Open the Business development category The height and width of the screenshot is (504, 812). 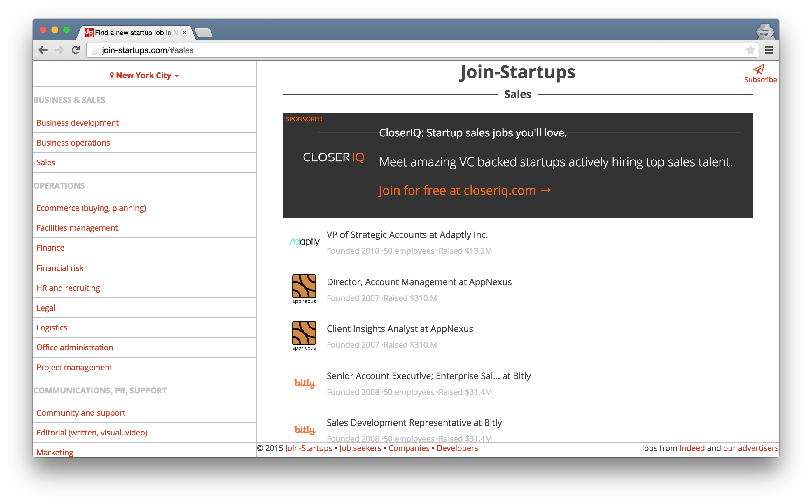tap(77, 123)
